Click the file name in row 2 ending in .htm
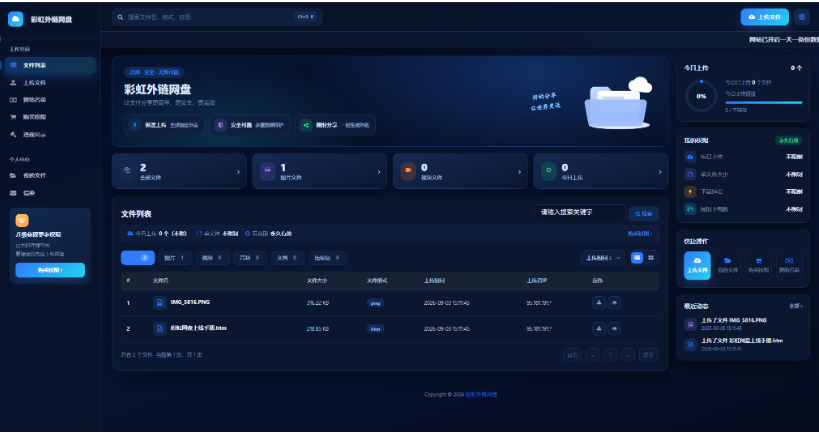 pos(198,329)
